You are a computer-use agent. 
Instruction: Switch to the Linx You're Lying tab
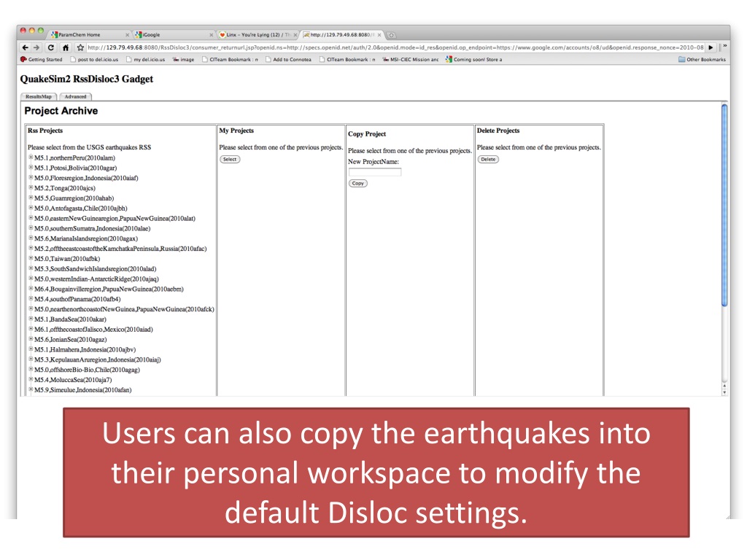[258, 35]
